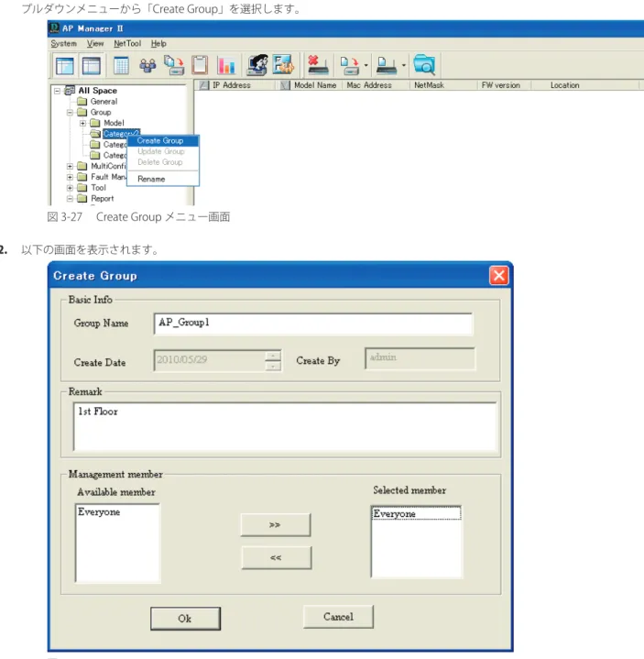Click the >> add member button
Image resolution: width=644 pixels, height=659 pixels.
click(276, 524)
